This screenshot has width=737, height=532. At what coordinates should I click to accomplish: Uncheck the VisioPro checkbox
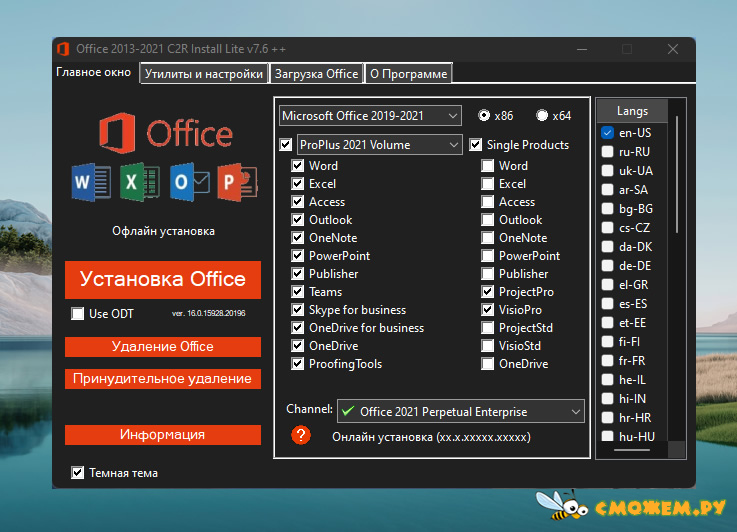[x=487, y=310]
